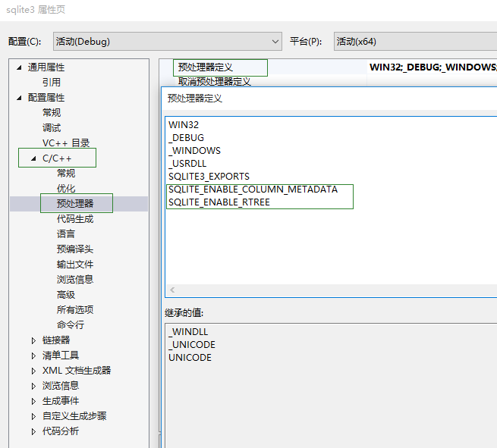The height and width of the screenshot is (448, 497).
Task: Select 常规 under 配置属性
Action: (52, 113)
